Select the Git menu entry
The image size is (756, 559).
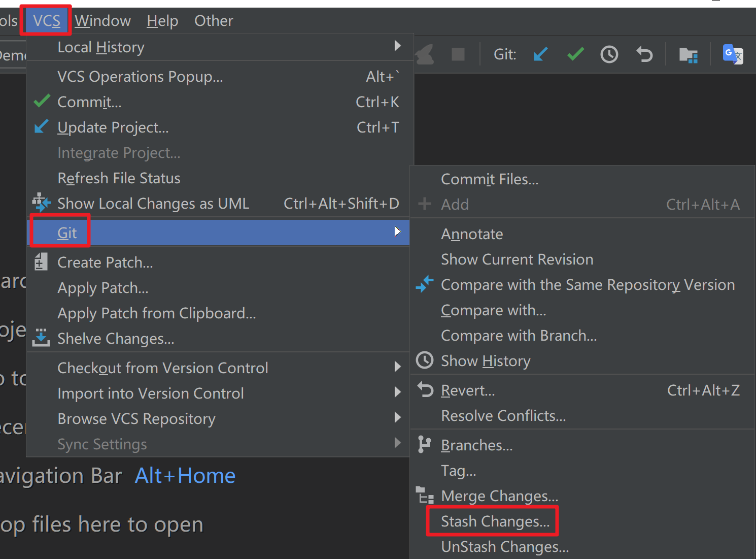coord(218,233)
